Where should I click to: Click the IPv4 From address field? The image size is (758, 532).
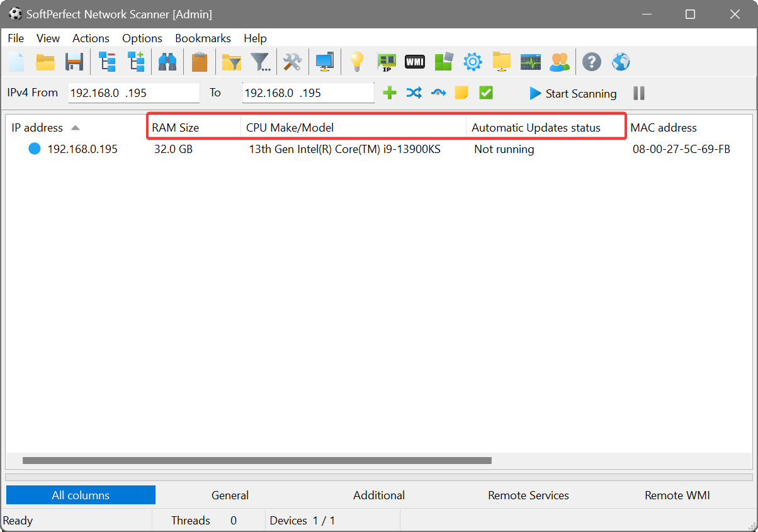pyautogui.click(x=134, y=93)
